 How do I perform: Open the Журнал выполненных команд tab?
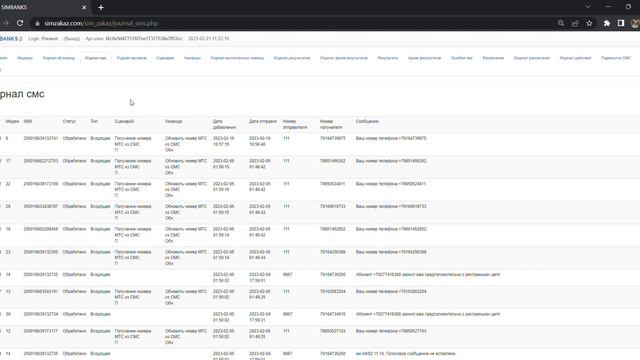click(x=237, y=58)
